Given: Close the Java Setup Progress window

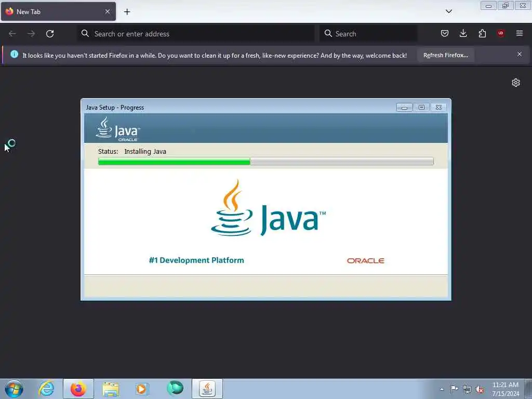Looking at the screenshot, I should pyautogui.click(x=438, y=108).
